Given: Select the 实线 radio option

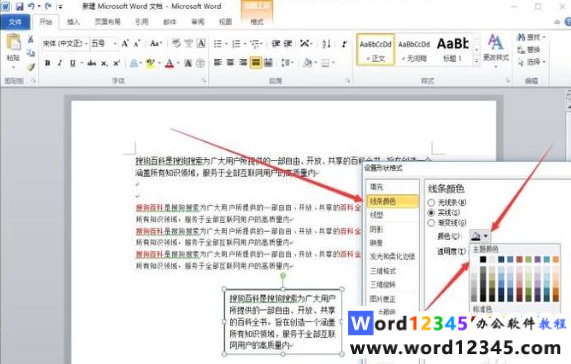Looking at the screenshot, I should tap(432, 213).
